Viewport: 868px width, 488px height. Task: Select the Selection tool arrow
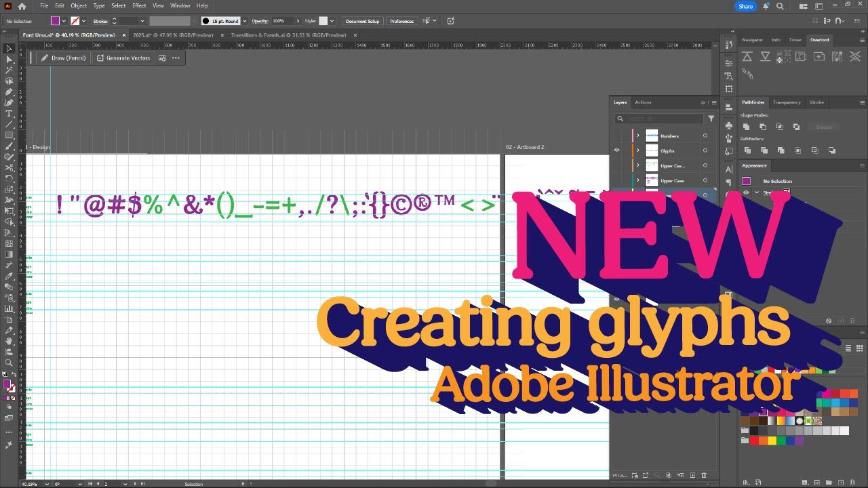pyautogui.click(x=9, y=49)
